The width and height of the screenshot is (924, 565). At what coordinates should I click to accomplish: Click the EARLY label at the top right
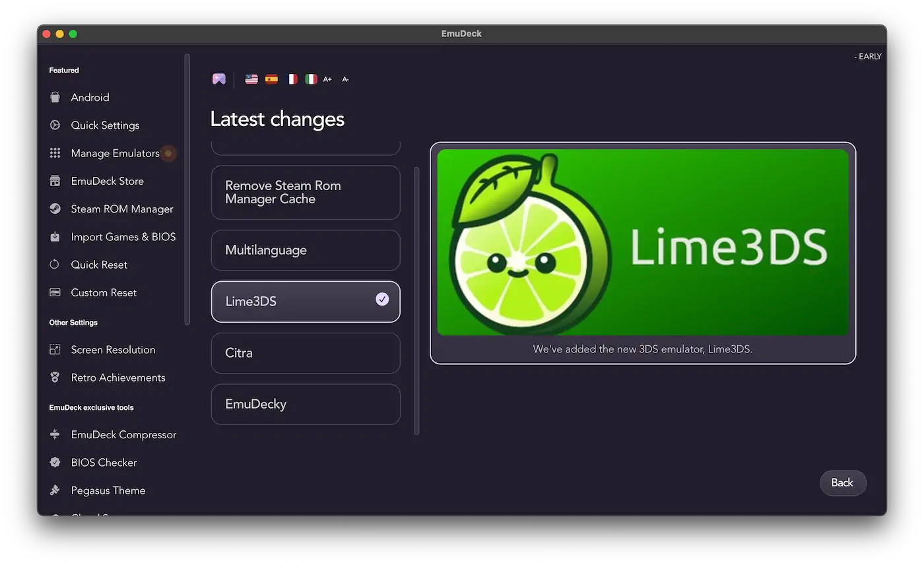pos(867,57)
